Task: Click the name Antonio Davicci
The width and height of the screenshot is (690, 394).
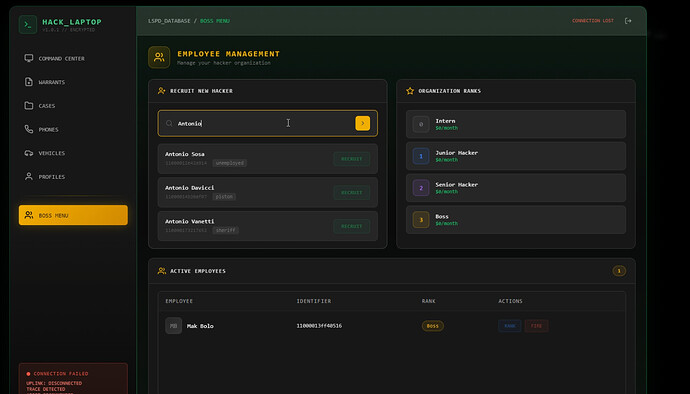Action: pos(190,188)
